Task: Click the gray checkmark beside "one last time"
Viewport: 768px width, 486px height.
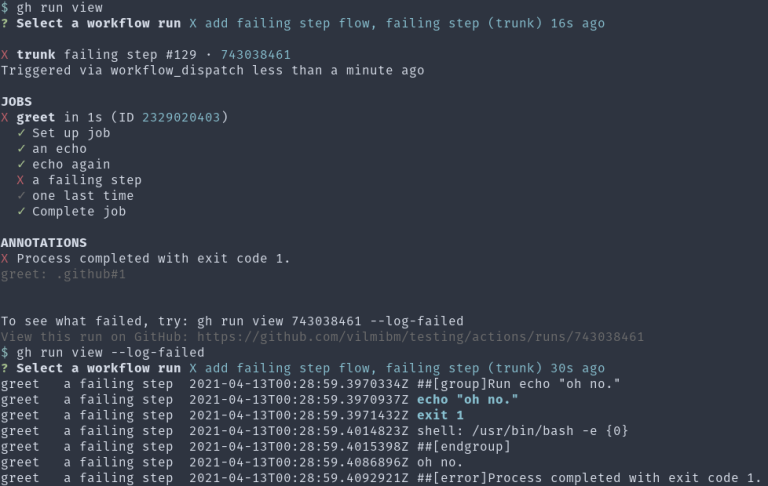Action: 21,196
